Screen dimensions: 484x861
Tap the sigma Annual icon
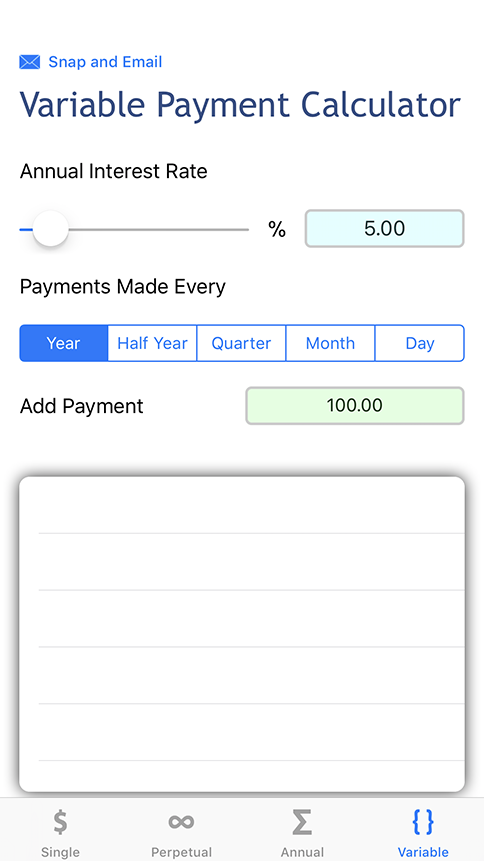pos(302,822)
